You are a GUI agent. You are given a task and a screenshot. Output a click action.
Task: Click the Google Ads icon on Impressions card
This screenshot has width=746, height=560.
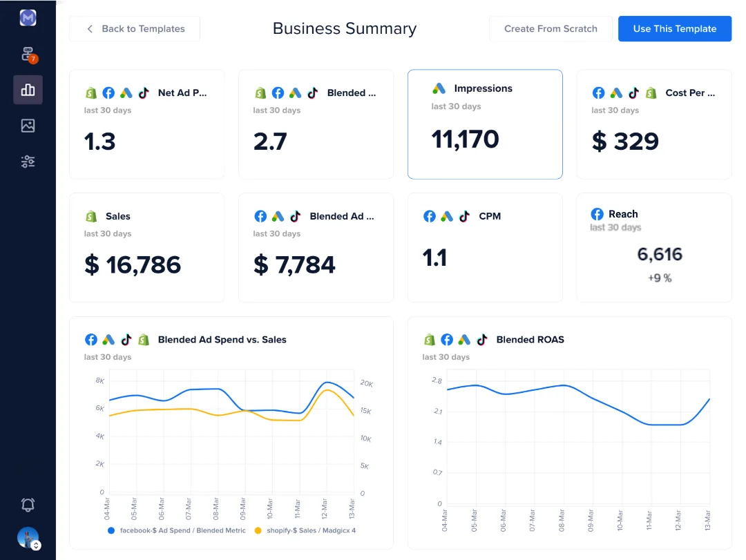(x=439, y=88)
